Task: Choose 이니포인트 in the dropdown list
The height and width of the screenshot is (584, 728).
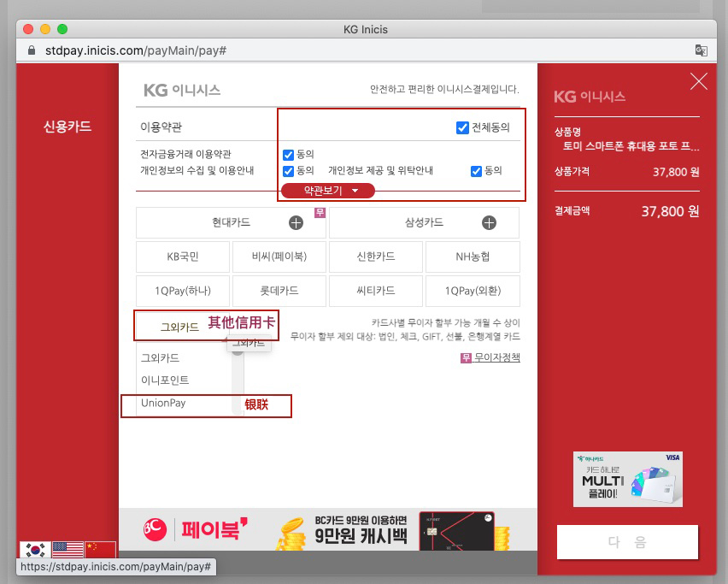Action: pos(165,380)
